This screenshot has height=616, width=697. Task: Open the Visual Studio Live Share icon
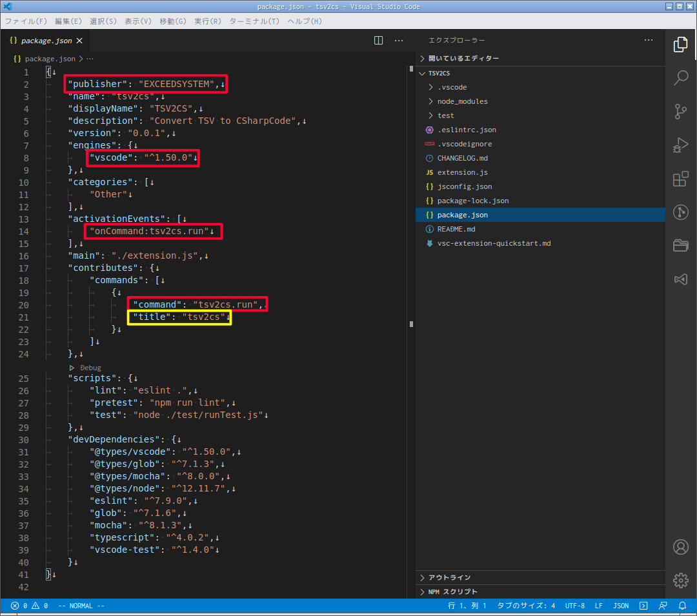(x=681, y=279)
